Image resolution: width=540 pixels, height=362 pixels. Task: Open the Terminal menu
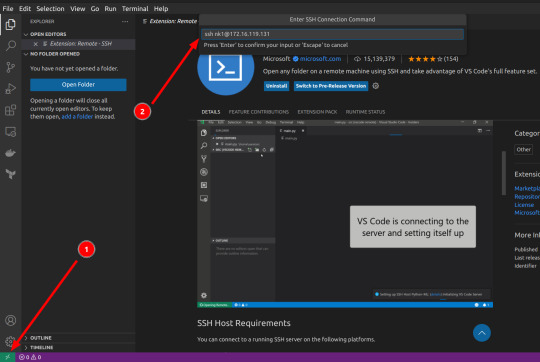pos(135,9)
